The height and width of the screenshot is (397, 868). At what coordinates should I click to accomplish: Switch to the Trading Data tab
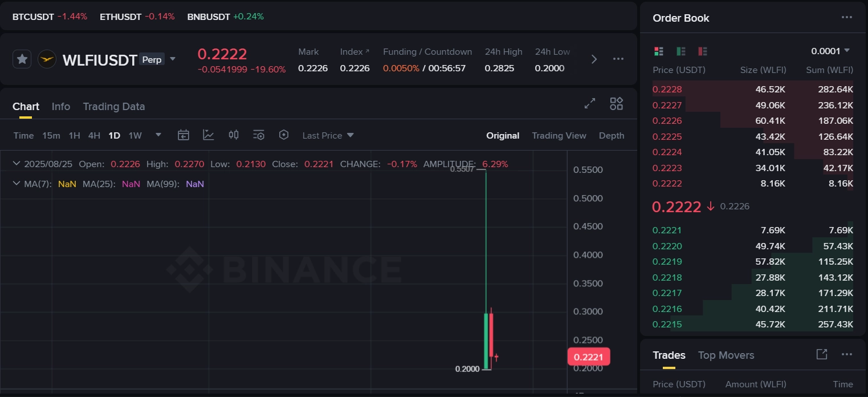tap(113, 106)
